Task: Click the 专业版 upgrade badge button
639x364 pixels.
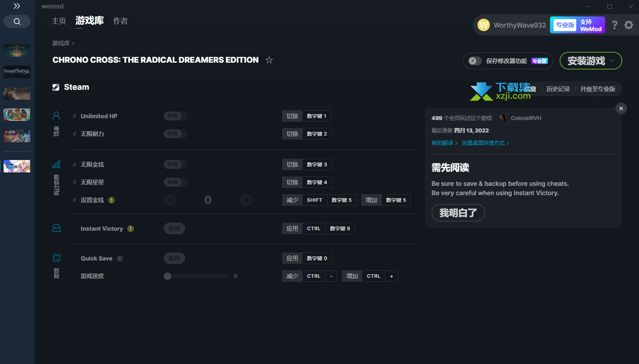Action: [578, 25]
